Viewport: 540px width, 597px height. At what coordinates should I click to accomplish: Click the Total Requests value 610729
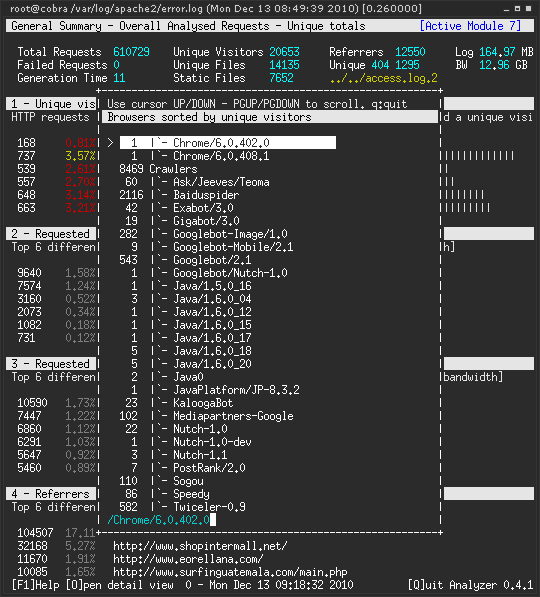pos(131,52)
